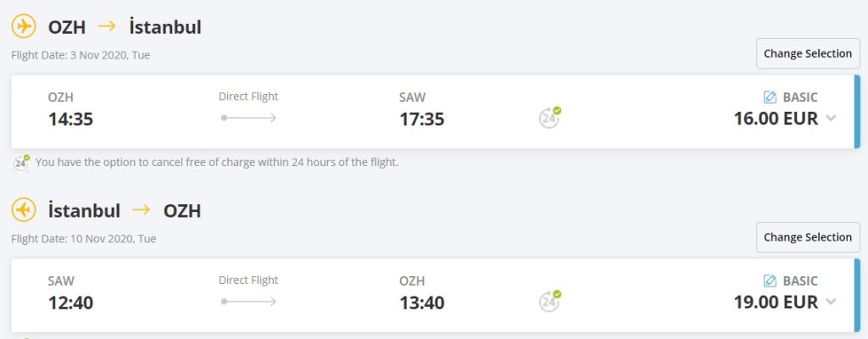Viewport: 868px width, 339px height.
Task: Select the 16.00 EUR price
Action: (776, 119)
